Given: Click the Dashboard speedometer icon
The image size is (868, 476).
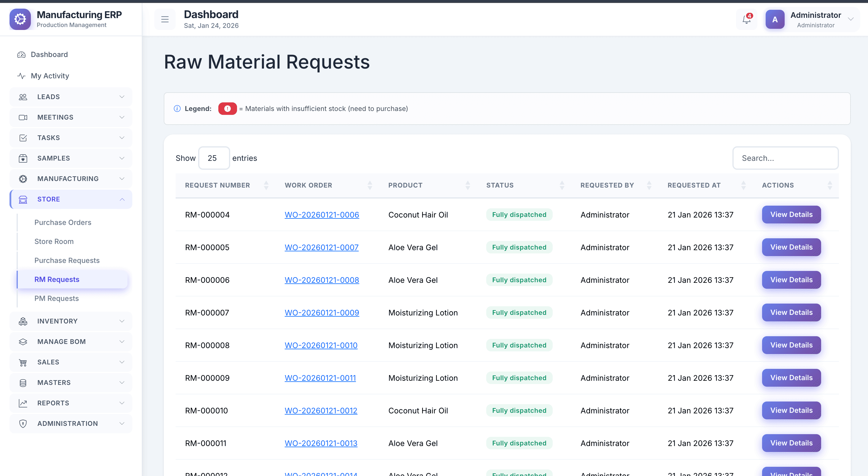Looking at the screenshot, I should (x=22, y=55).
